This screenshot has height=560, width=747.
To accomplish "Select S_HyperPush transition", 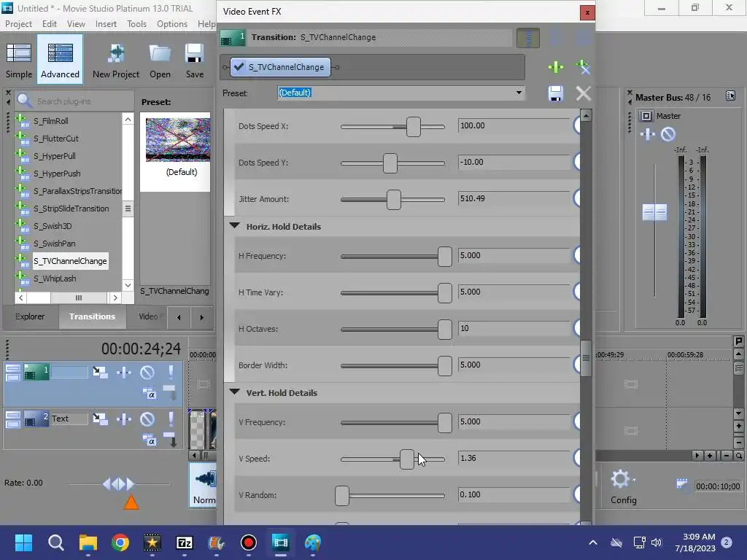I will pos(57,174).
